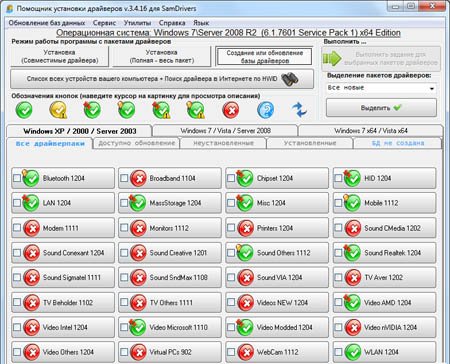Select Windows XP / 2000 / Server 2003 tab
This screenshot has width=450, height=364.
pos(79,131)
